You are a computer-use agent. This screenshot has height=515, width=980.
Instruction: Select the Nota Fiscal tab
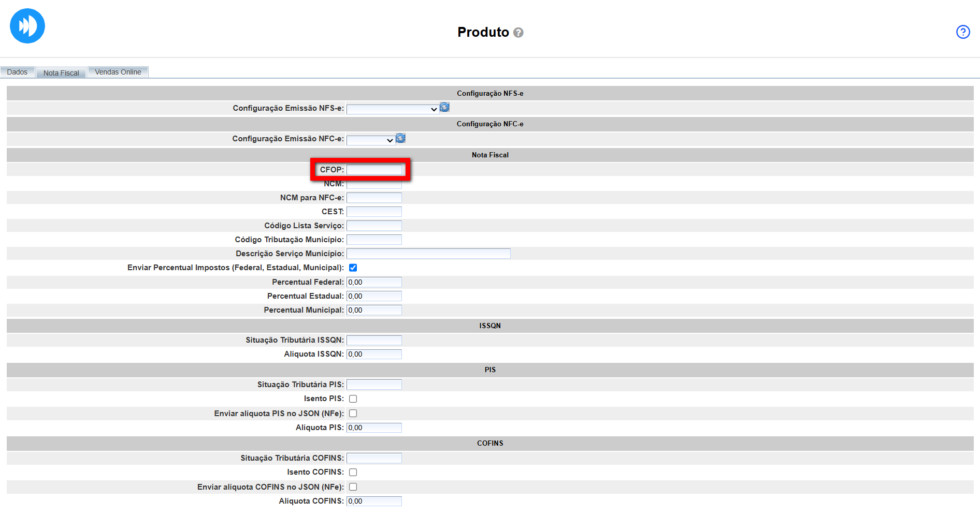tap(61, 73)
